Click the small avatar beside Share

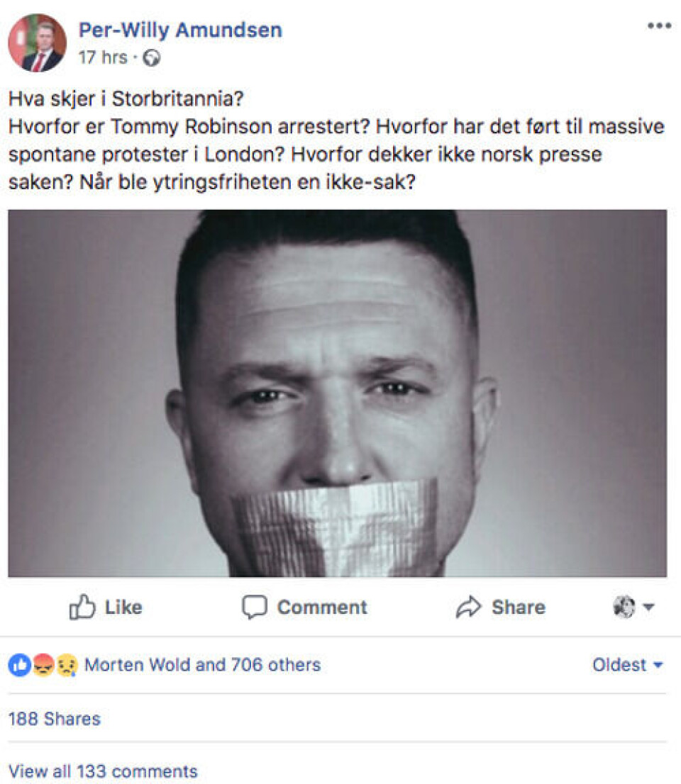[x=624, y=607]
